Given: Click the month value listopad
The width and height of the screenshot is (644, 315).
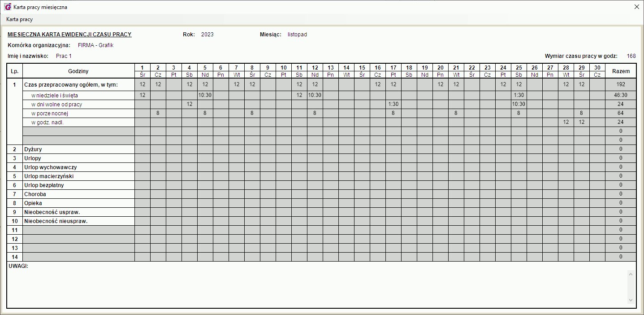Looking at the screenshot, I should tap(297, 35).
